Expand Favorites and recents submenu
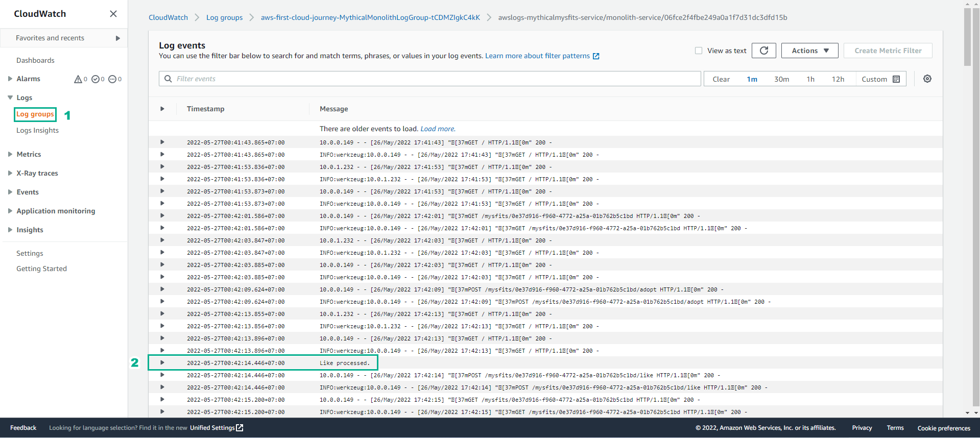980x438 pixels. (118, 38)
